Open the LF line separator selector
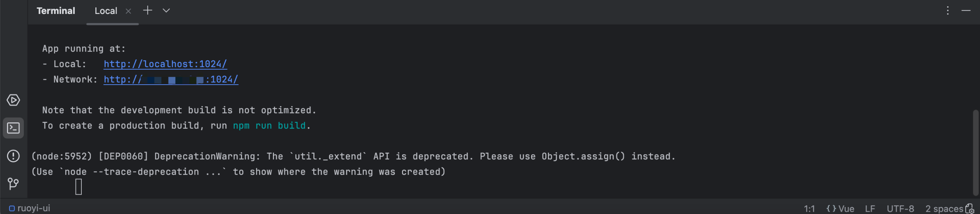This screenshot has width=980, height=214. pos(870,209)
